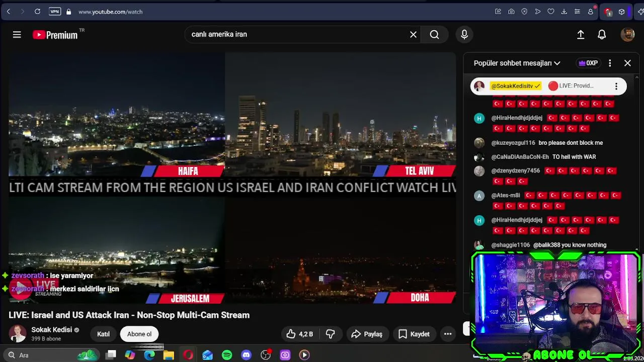Image resolution: width=644 pixels, height=362 pixels.
Task: Open pinned message options menu
Action: 616,86
